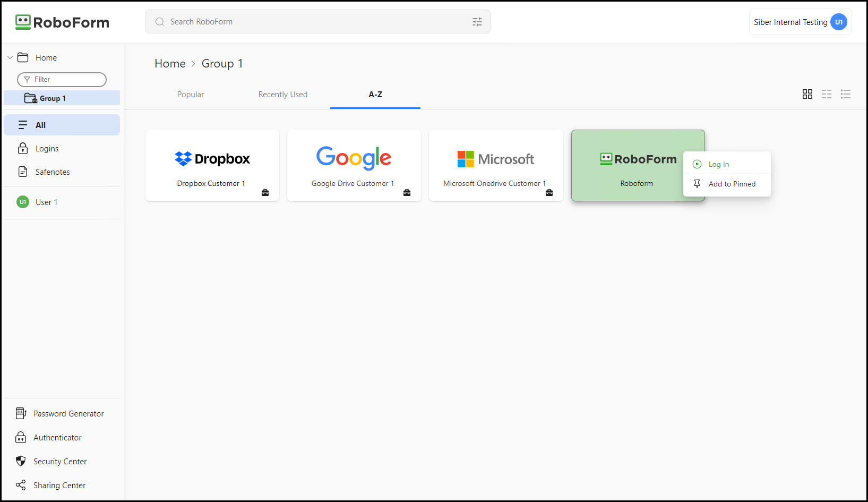Choose Log In from context menu
The image size is (868, 502).
click(718, 164)
